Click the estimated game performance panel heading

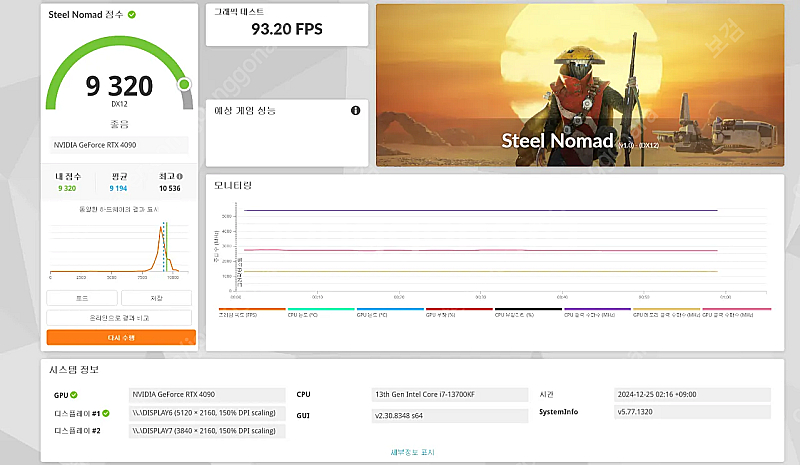tap(245, 111)
